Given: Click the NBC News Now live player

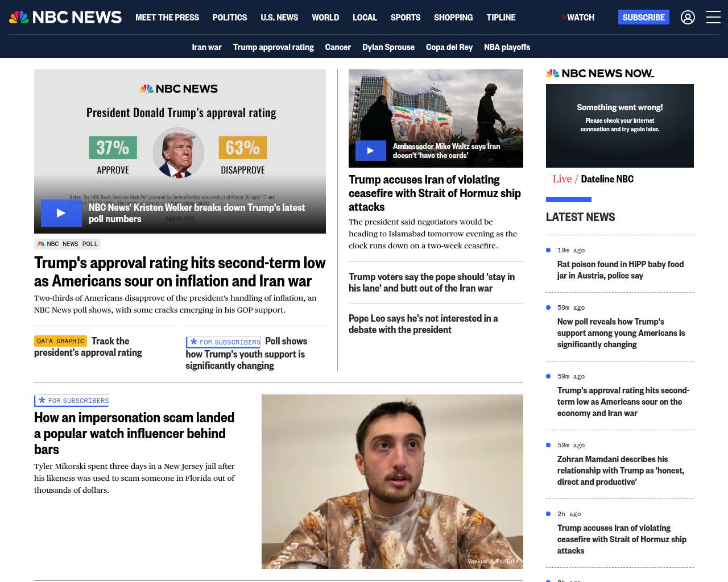Looking at the screenshot, I should click(x=620, y=126).
